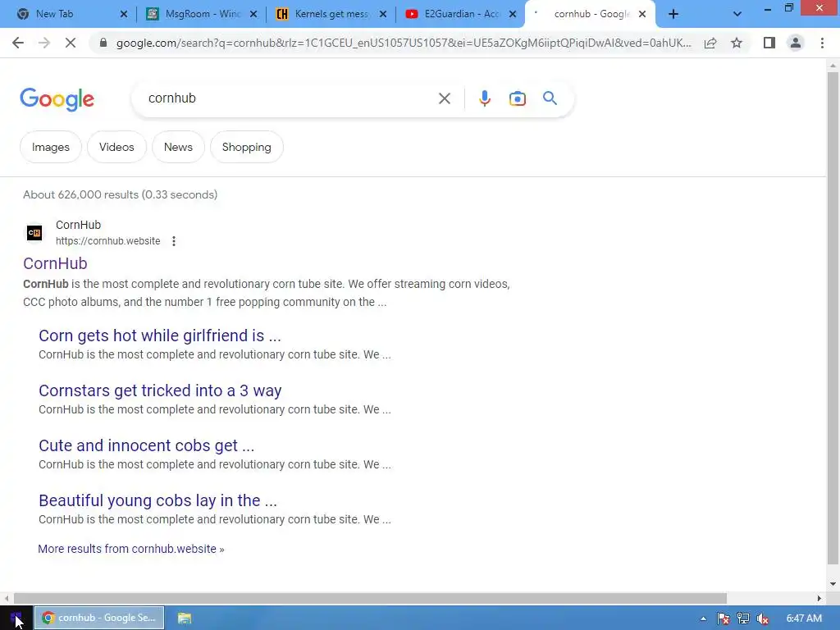Open the Chrome taskbar window button

[x=99, y=619]
